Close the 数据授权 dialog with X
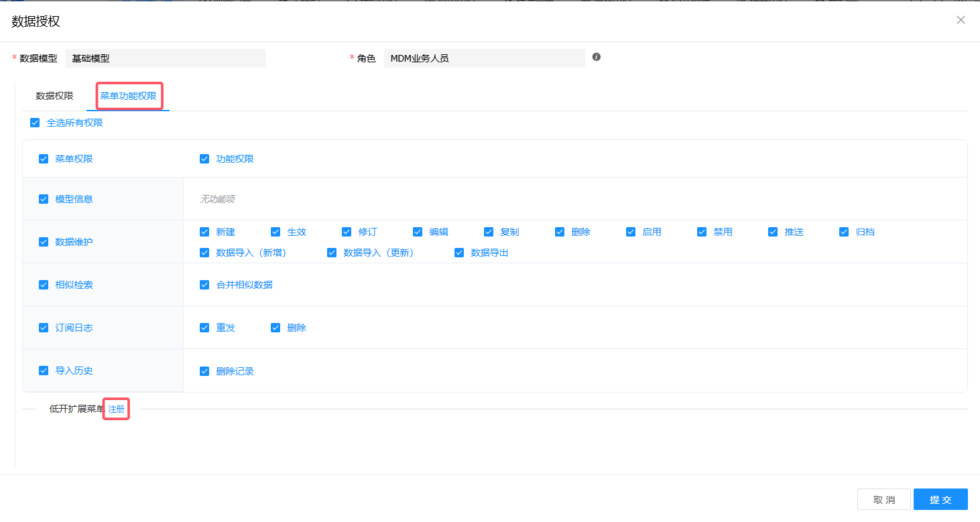The height and width of the screenshot is (522, 980). point(961,20)
